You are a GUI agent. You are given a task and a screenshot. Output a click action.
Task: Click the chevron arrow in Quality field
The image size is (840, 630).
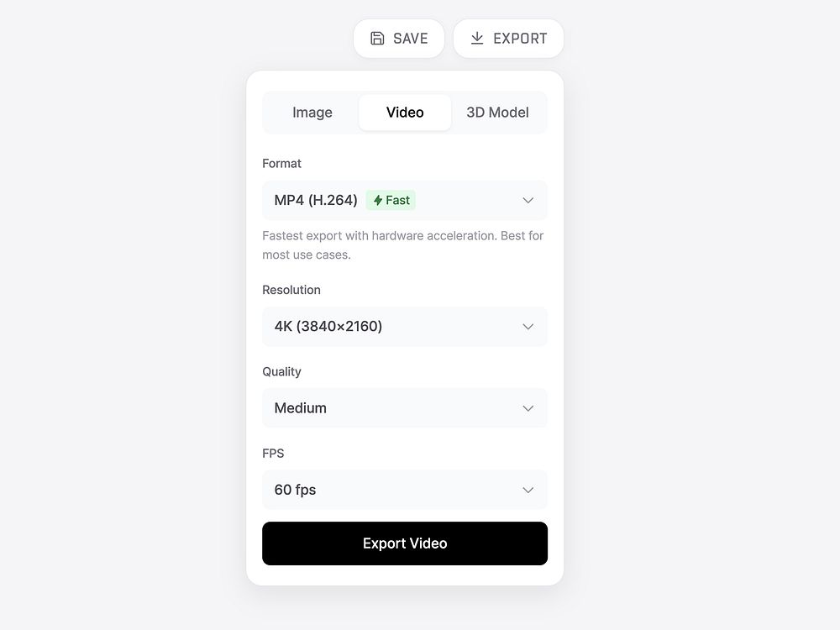(528, 408)
